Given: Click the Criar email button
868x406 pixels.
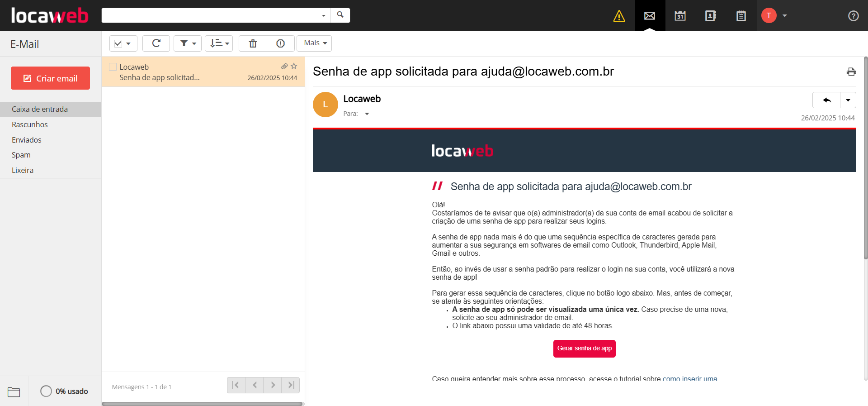Looking at the screenshot, I should (x=50, y=78).
